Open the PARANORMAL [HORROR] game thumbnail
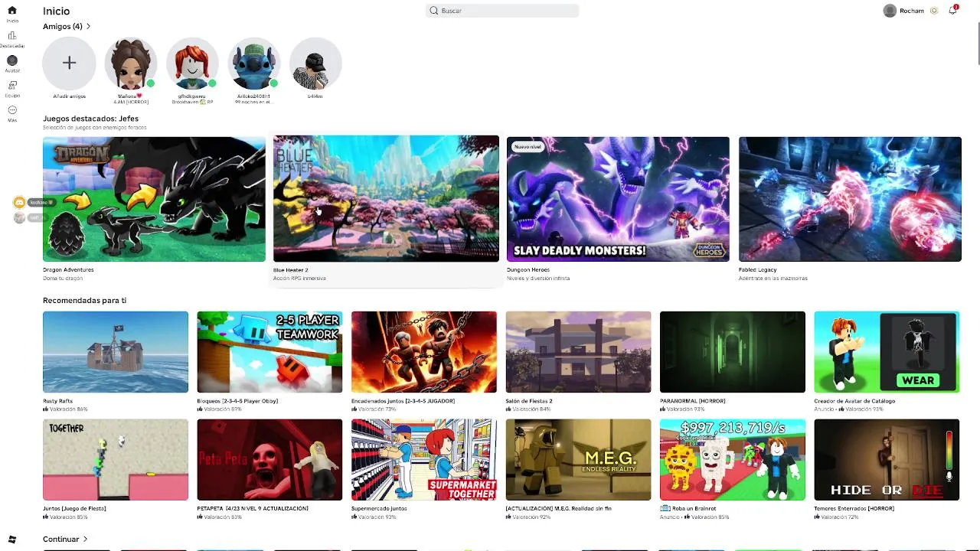Image resolution: width=980 pixels, height=551 pixels. coord(733,352)
